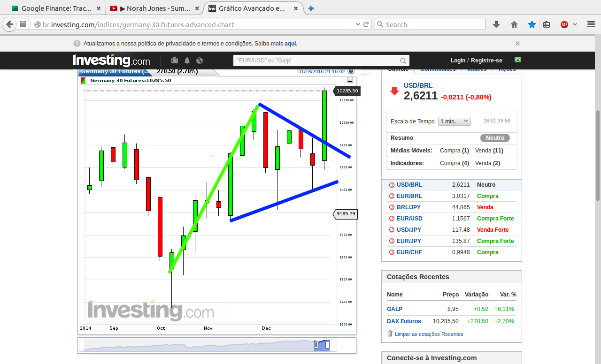
Task: Open EUR/JPY pair in the list
Action: 409,241
